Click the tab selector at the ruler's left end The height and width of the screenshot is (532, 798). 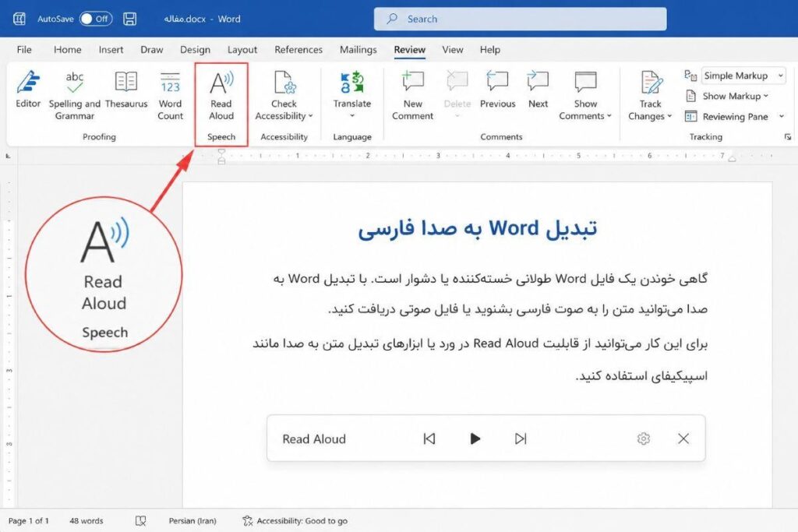(8, 156)
